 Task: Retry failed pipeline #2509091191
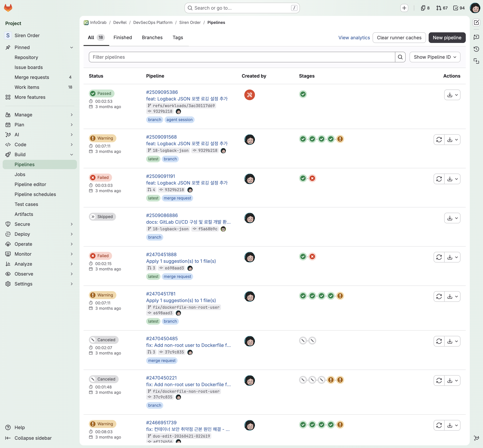(439, 179)
